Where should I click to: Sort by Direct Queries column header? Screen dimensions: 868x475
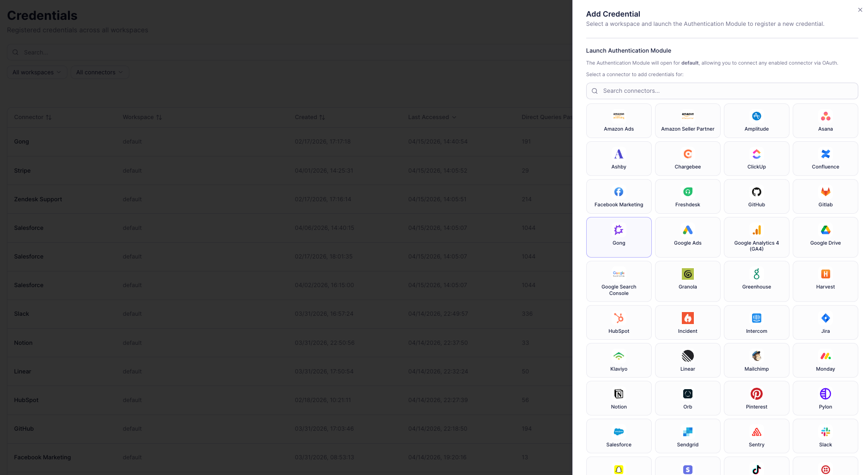coord(547,117)
